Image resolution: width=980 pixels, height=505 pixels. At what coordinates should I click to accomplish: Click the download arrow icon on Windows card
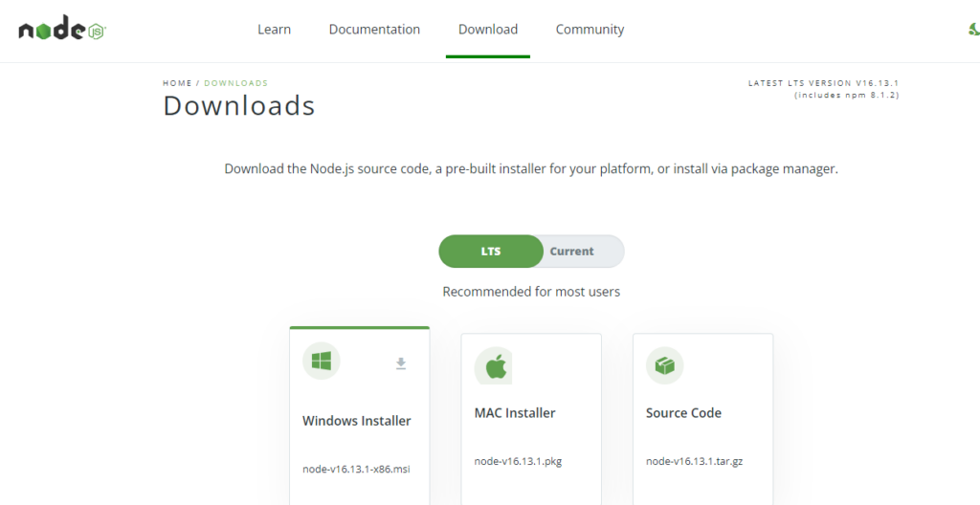tap(401, 363)
